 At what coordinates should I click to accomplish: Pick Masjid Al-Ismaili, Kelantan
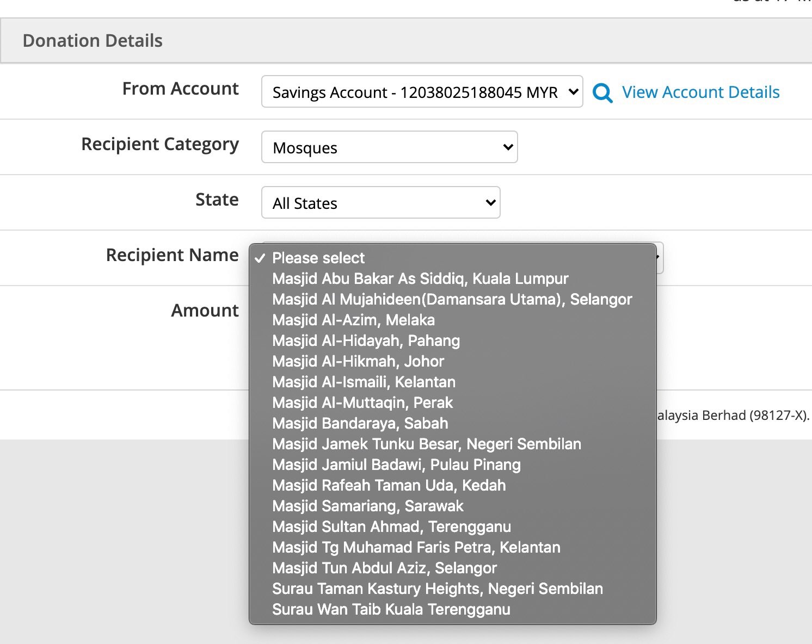coord(452,382)
